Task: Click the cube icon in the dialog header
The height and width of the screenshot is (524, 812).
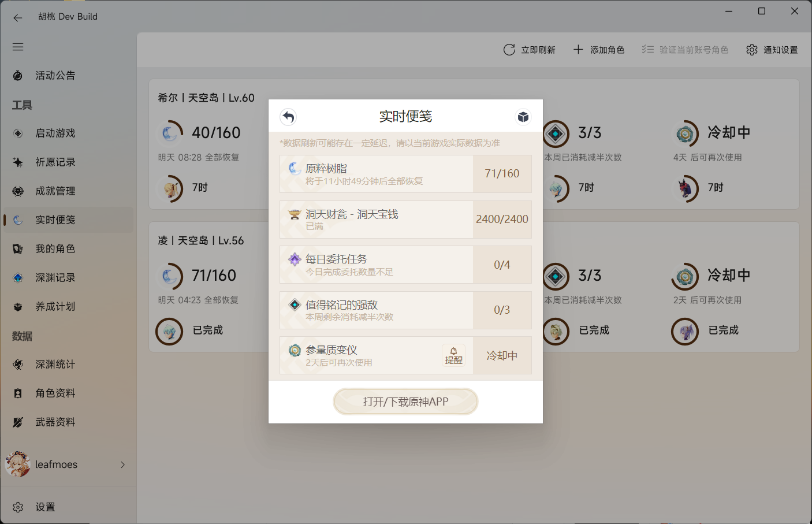Action: pos(523,116)
